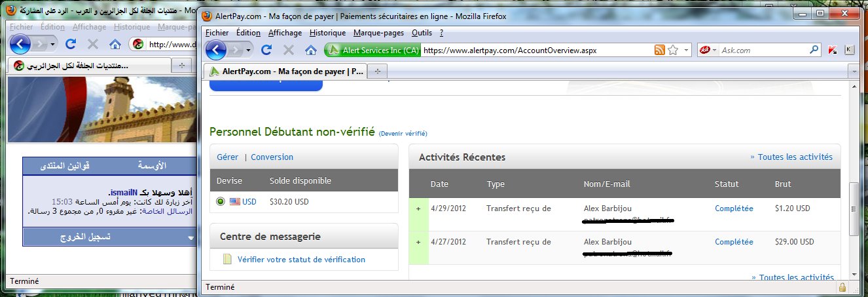The width and height of the screenshot is (868, 297).
Task: Click Complétée status for $1.20 transfer
Action: (734, 208)
